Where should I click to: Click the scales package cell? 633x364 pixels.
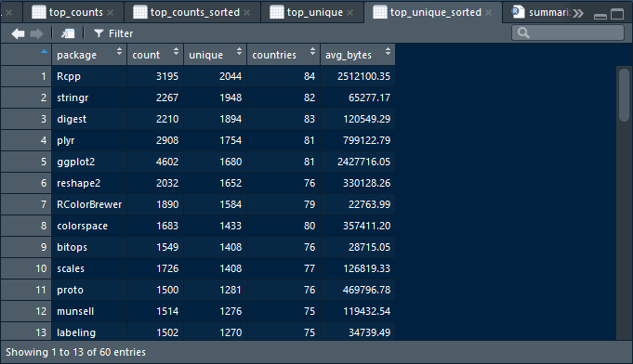(x=89, y=268)
